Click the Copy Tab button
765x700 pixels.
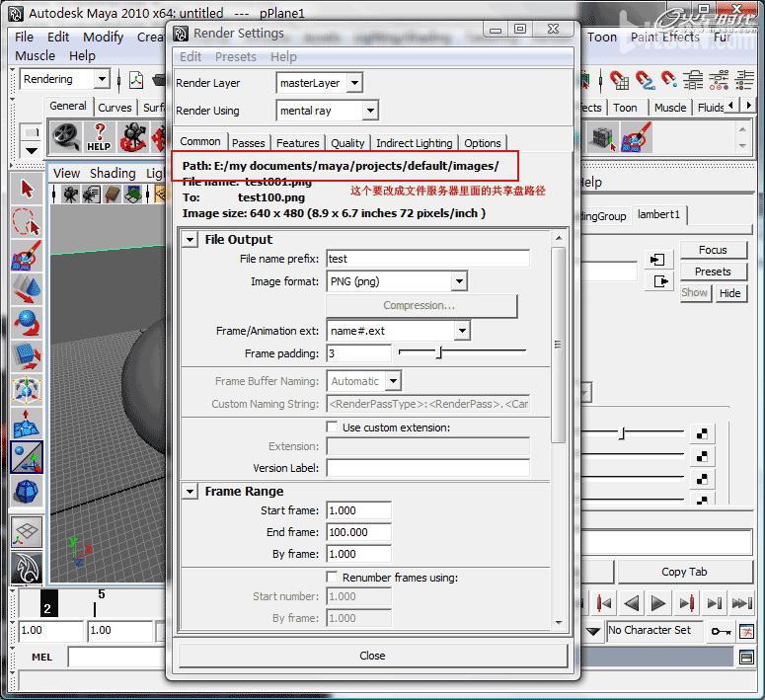click(x=683, y=572)
